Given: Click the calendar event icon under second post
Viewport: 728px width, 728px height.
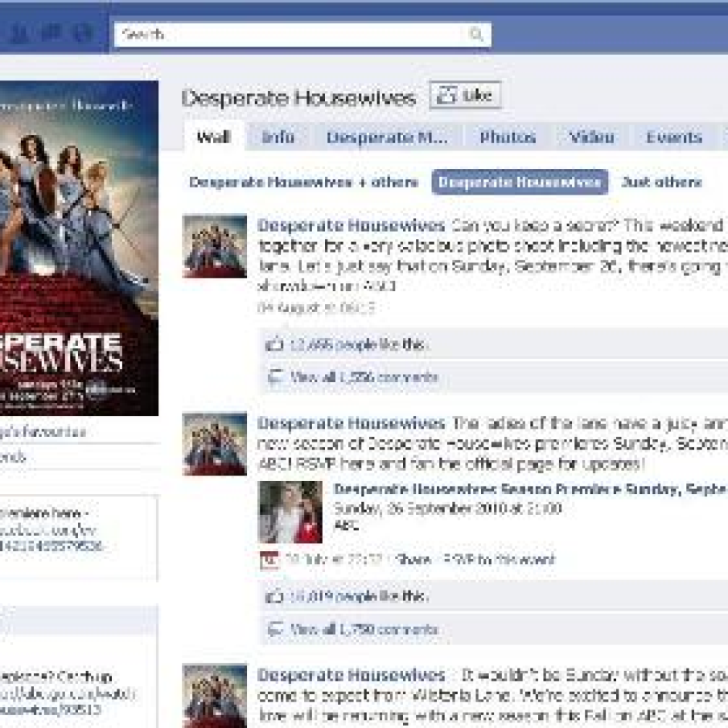Looking at the screenshot, I should click(x=269, y=560).
